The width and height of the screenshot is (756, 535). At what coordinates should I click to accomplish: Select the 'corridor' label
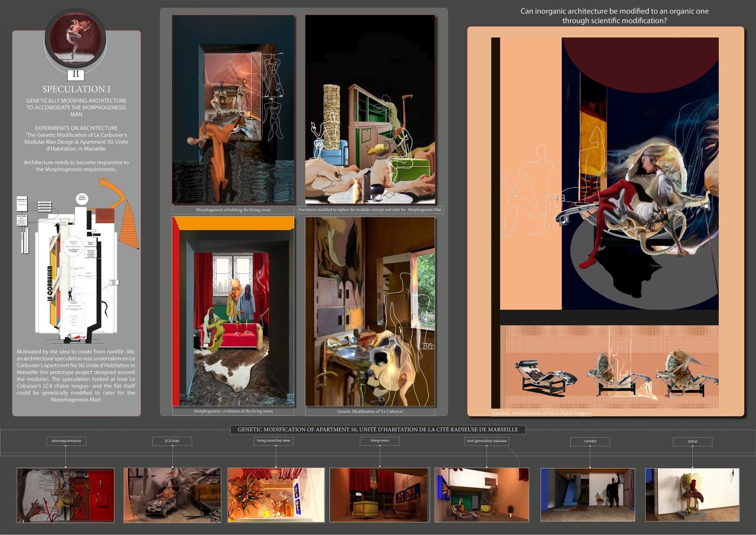pos(590,442)
